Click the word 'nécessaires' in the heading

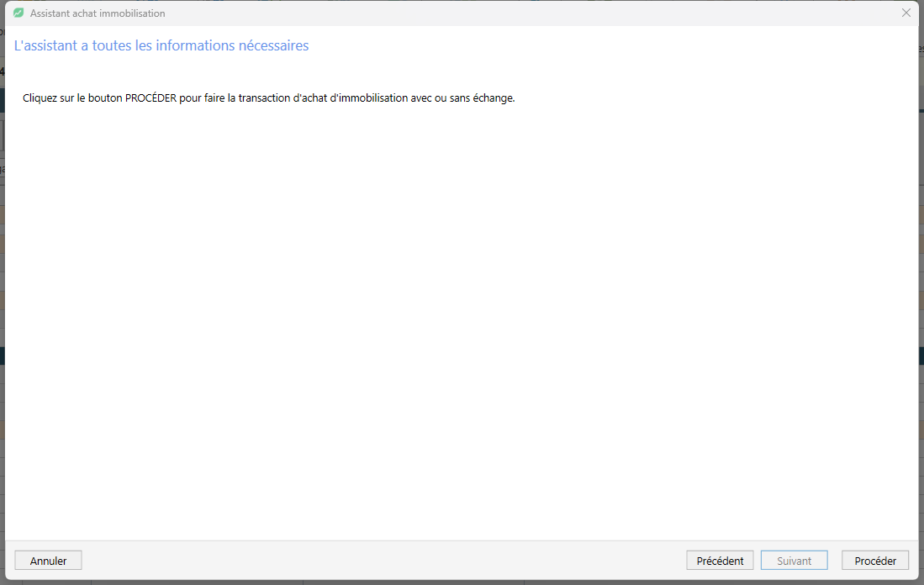273,45
